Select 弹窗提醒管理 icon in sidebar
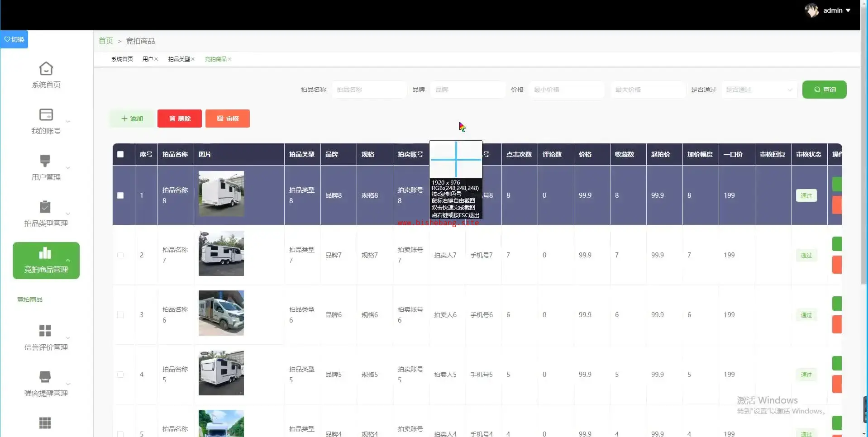Image resolution: width=868 pixels, height=437 pixels. [45, 377]
